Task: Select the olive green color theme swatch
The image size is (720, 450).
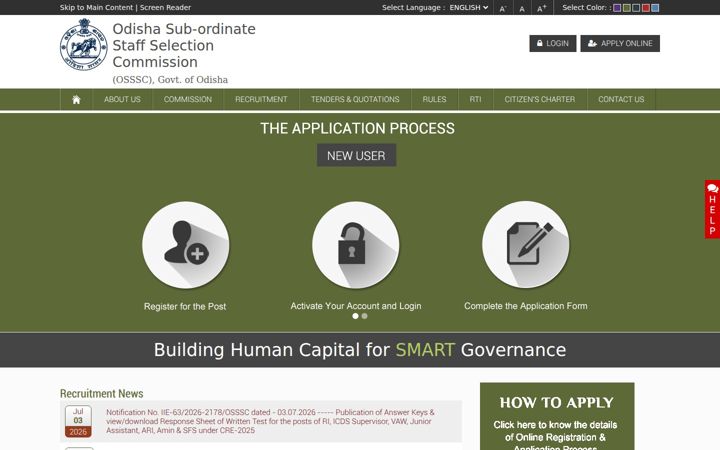Action: pyautogui.click(x=627, y=8)
